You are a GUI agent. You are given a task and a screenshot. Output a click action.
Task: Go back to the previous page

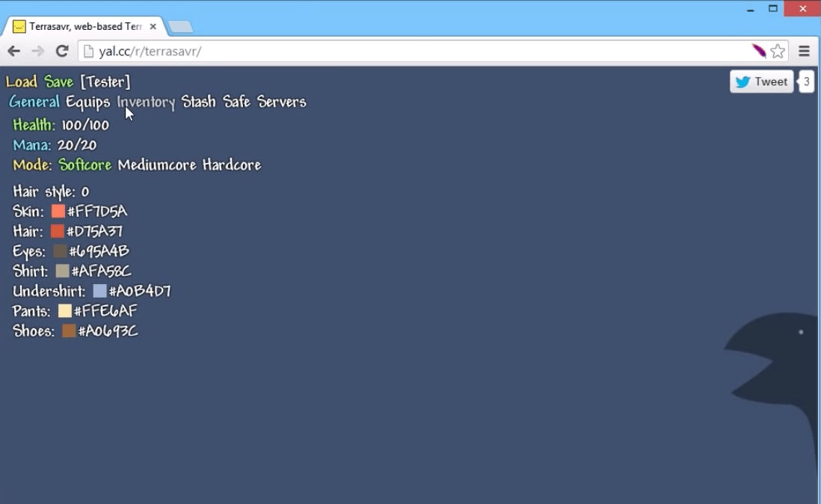click(x=14, y=52)
